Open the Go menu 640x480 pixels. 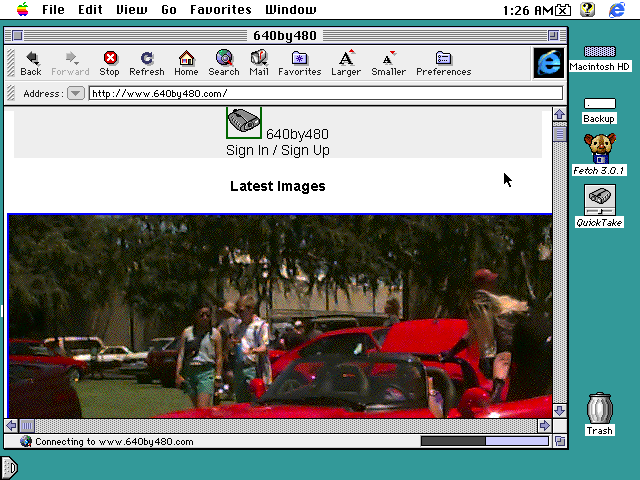pyautogui.click(x=169, y=9)
